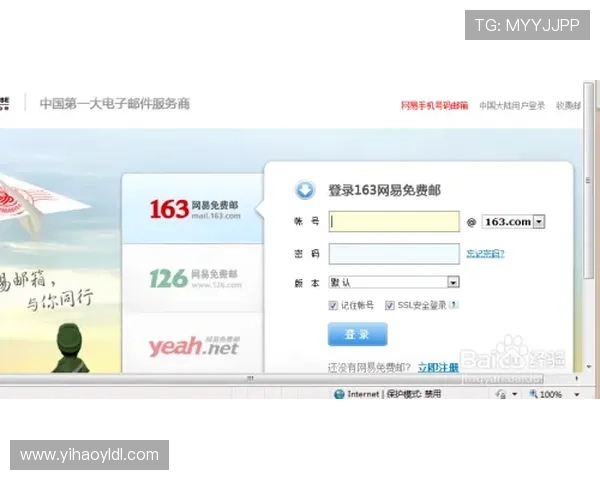This screenshot has height=480, width=600.
Task: Click the SSL help question mark icon
Action: point(454,305)
